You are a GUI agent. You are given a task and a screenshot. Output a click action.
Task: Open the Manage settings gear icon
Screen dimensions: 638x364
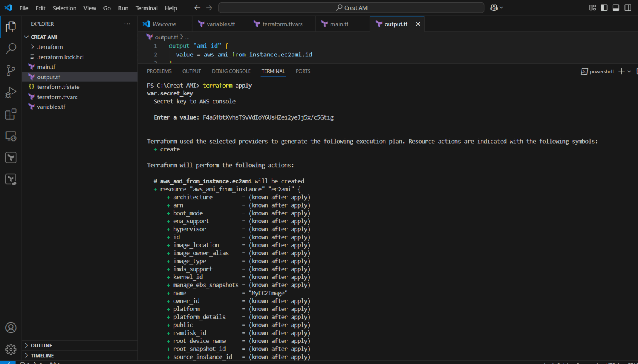(10, 349)
